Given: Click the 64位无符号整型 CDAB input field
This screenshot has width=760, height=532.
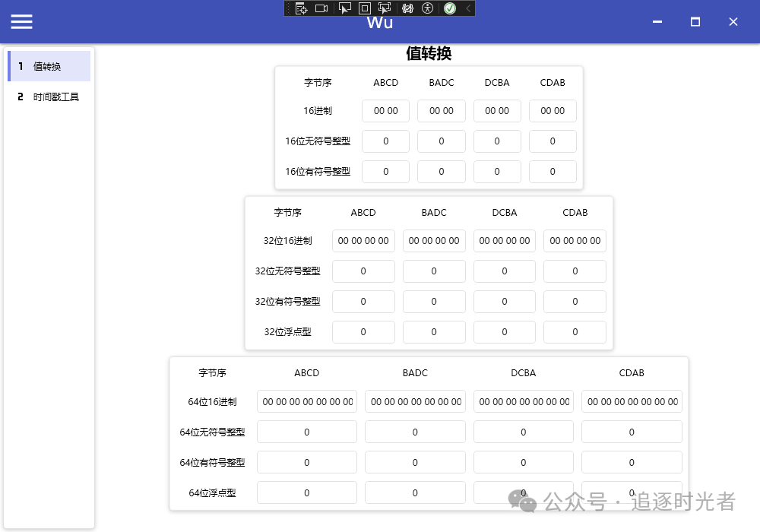Looking at the screenshot, I should tap(632, 431).
